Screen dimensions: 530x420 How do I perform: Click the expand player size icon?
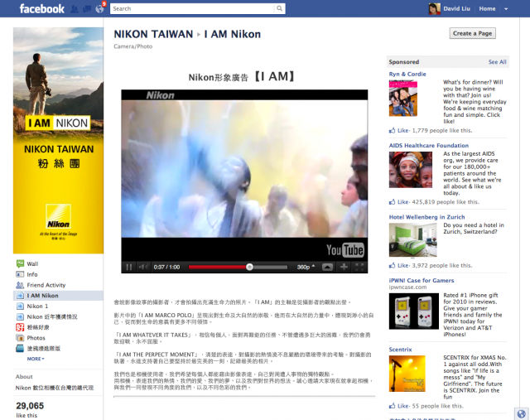pos(327,267)
